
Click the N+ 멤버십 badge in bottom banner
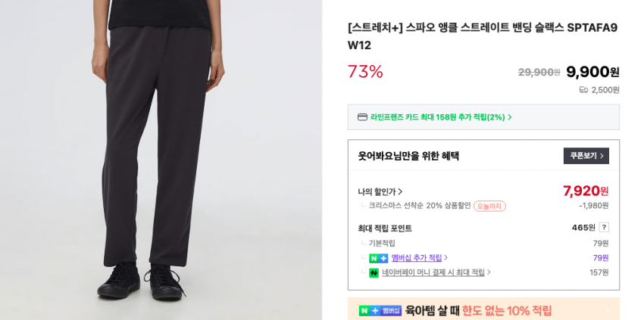tap(380, 311)
